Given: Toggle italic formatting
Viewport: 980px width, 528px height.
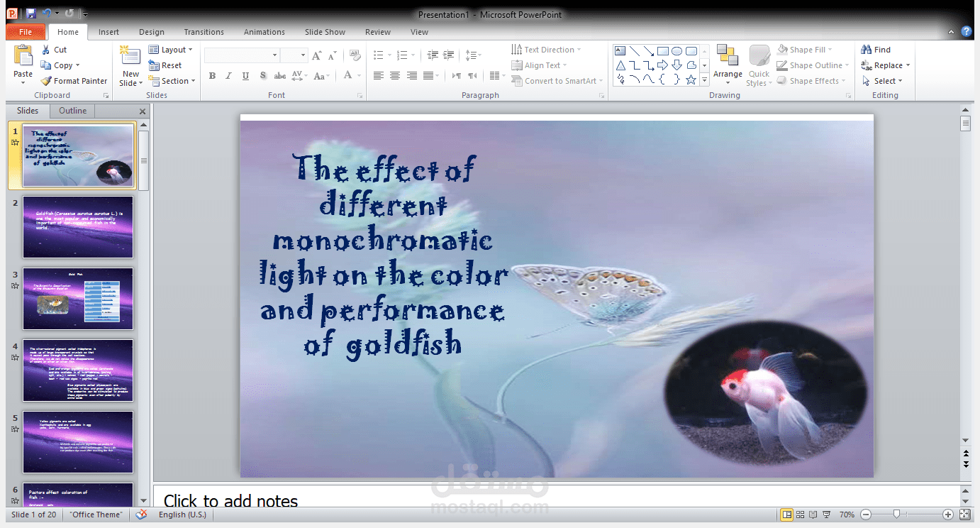Looking at the screenshot, I should [x=228, y=75].
